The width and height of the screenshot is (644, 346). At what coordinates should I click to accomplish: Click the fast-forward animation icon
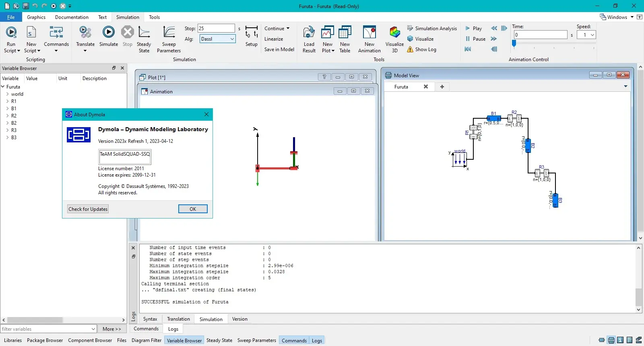[494, 39]
